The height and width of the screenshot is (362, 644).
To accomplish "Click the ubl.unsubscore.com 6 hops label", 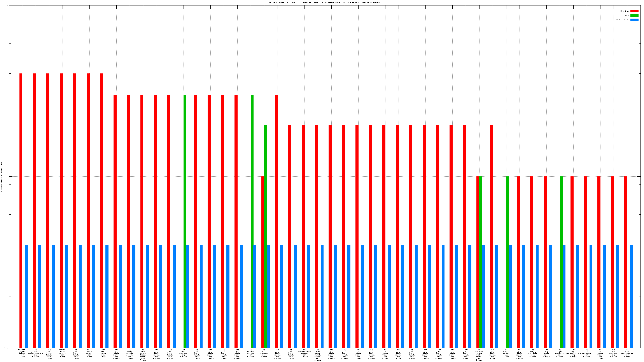I will pos(627,353).
